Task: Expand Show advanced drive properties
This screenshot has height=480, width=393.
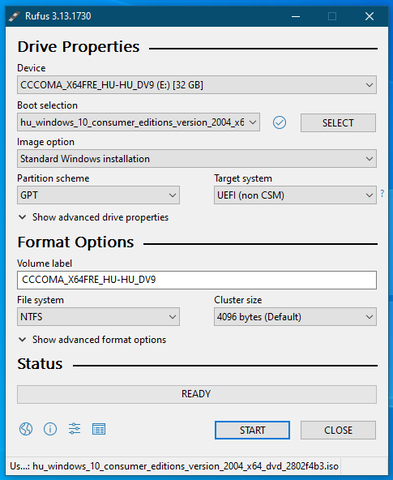Action: click(x=93, y=217)
